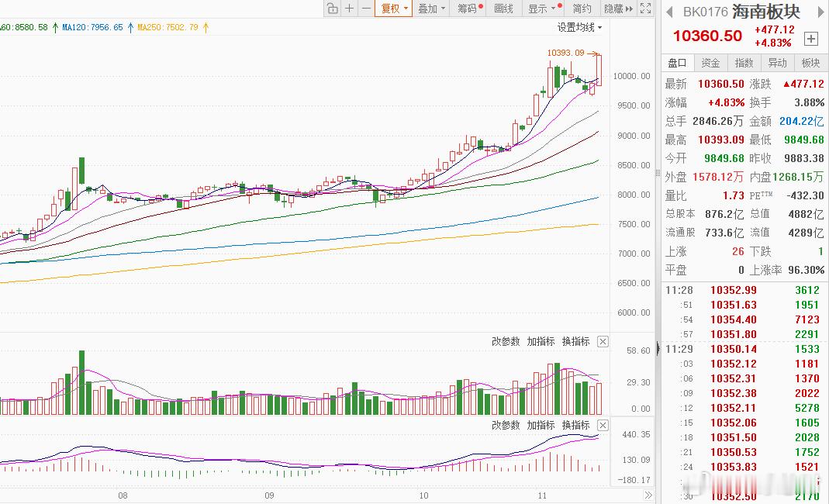Jump to latest data with double-arrow icon
Screen dimensions: 829x504
[648, 495]
